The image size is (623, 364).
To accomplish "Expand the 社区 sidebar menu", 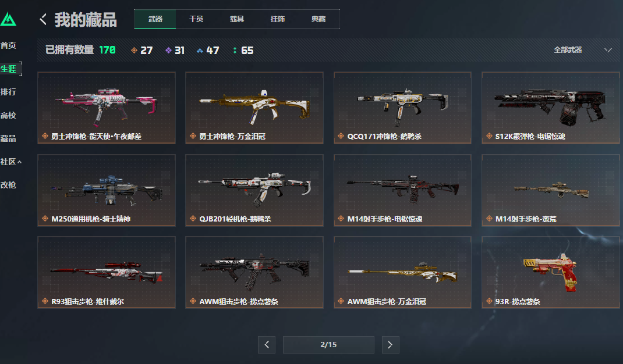I will pyautogui.click(x=10, y=162).
